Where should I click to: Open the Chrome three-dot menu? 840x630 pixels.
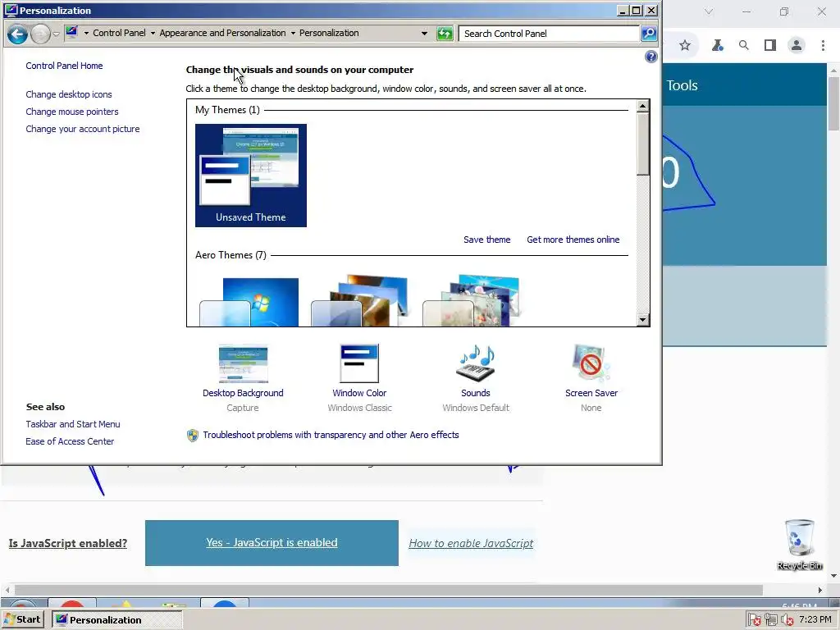pyautogui.click(x=823, y=46)
